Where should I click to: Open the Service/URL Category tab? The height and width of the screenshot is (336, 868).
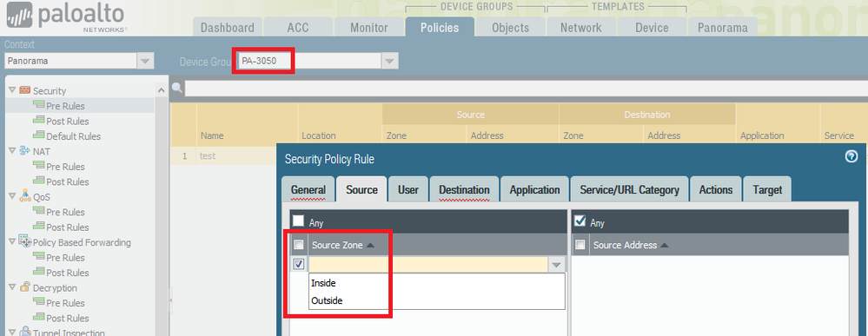(629, 189)
